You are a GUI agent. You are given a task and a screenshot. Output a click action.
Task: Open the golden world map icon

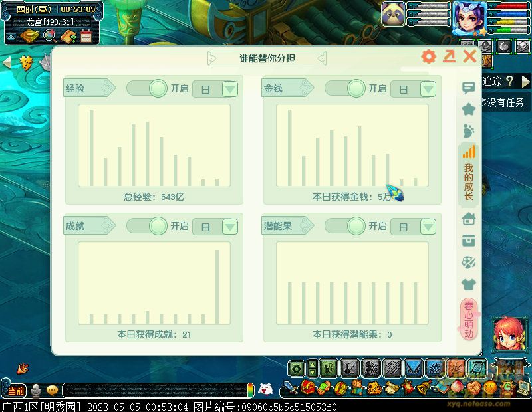coord(29,36)
